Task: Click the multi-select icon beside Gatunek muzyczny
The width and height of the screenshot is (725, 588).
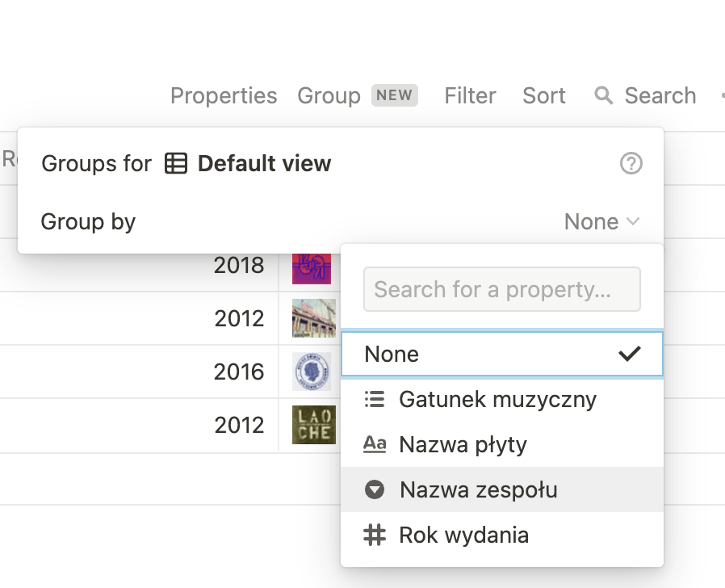Action: (x=374, y=399)
